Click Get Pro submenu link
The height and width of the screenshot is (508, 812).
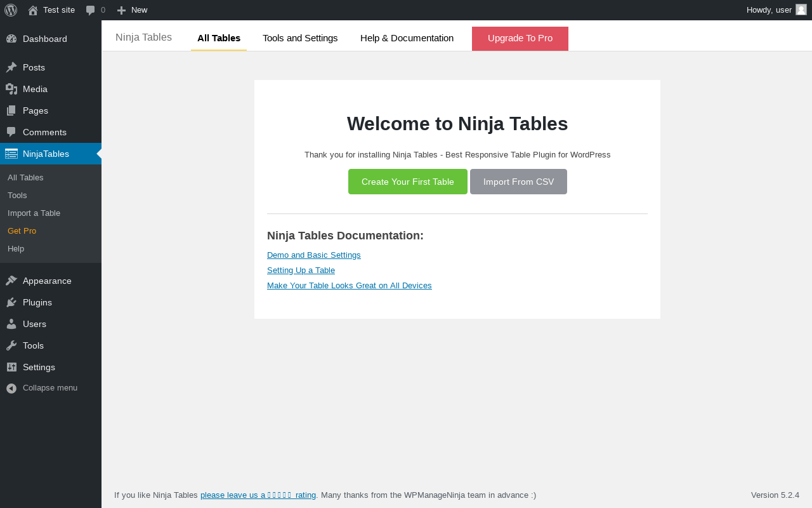(51, 231)
